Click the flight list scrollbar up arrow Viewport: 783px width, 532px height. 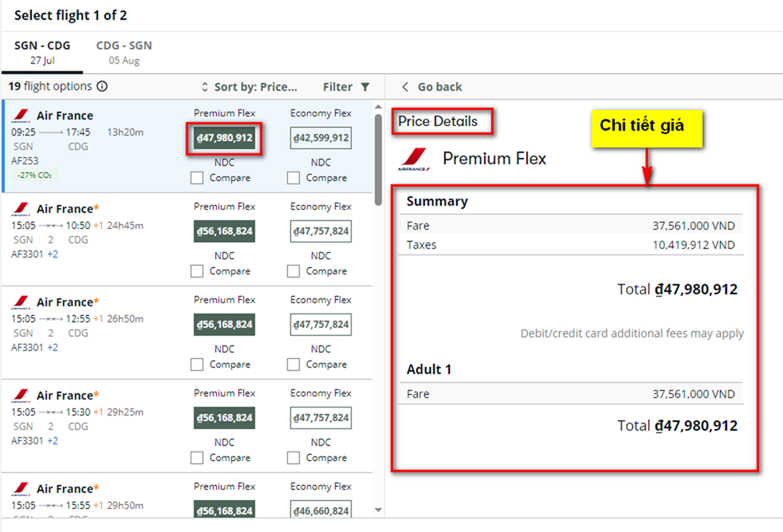(x=378, y=107)
